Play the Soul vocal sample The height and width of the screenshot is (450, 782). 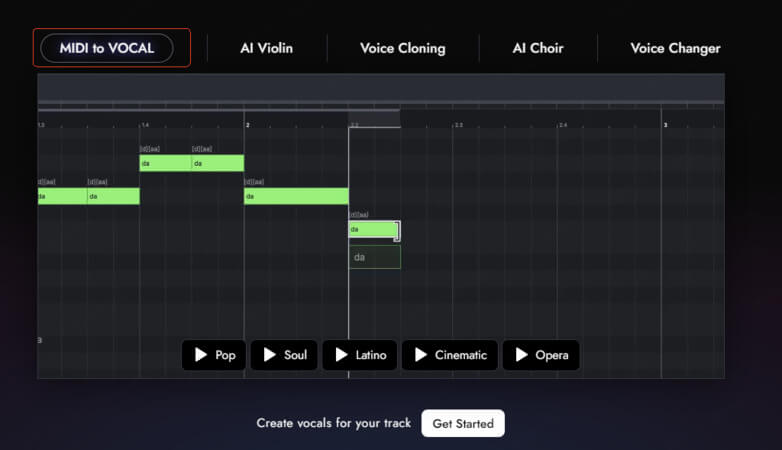[284, 355]
